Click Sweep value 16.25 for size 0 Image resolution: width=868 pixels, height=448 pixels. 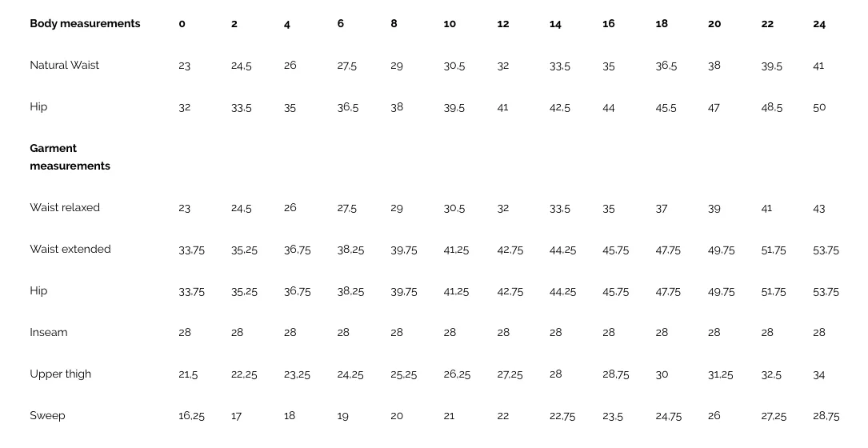coord(191,416)
